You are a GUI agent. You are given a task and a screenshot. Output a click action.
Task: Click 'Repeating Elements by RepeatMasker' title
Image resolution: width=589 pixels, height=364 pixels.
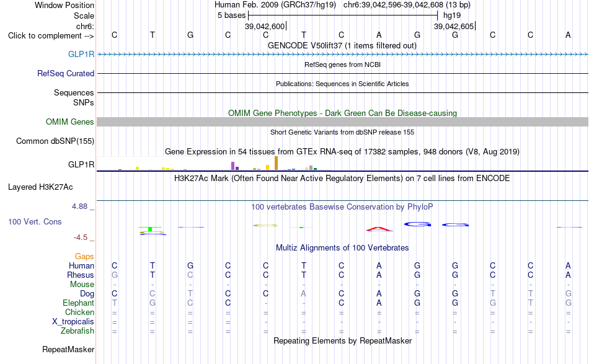pyautogui.click(x=342, y=340)
